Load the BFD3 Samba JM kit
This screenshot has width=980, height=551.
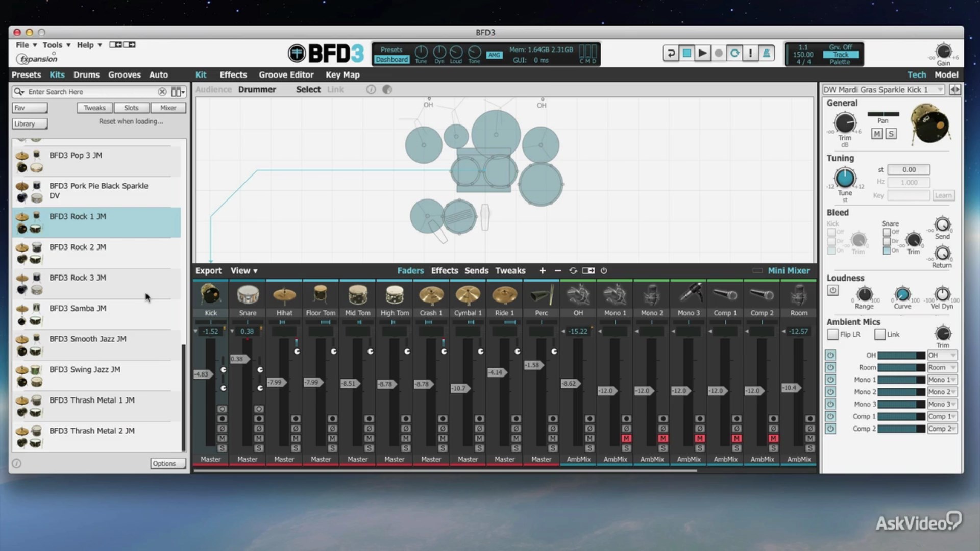(x=78, y=308)
